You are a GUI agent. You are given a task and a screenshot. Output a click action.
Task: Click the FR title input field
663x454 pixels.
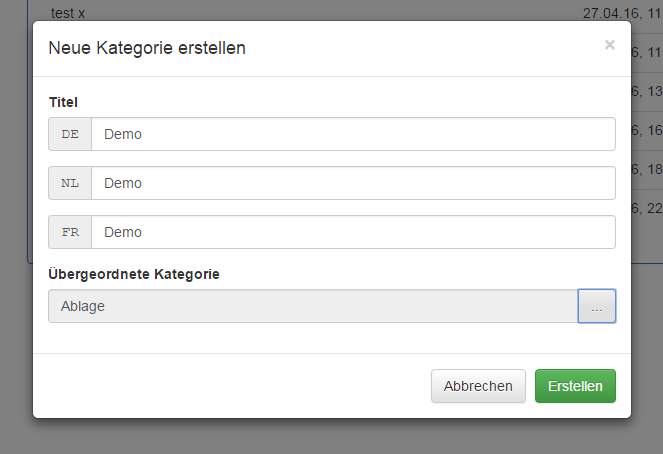click(352, 232)
